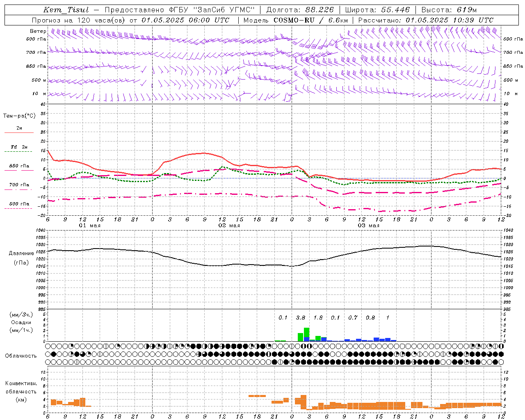Click the Ветер panel label
Viewport: 525px width, 420px height.
pyautogui.click(x=38, y=31)
